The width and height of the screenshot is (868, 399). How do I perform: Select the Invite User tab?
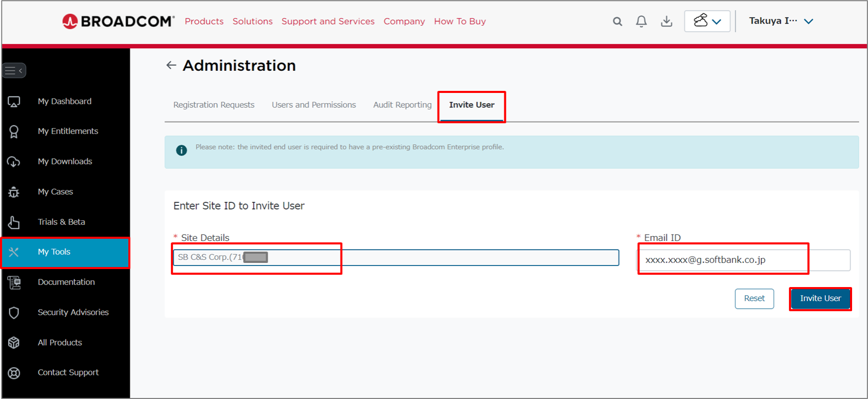coord(472,105)
